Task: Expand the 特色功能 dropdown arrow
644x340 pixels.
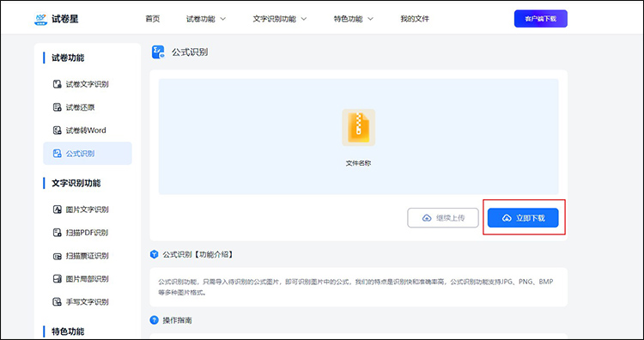Action: click(x=370, y=19)
